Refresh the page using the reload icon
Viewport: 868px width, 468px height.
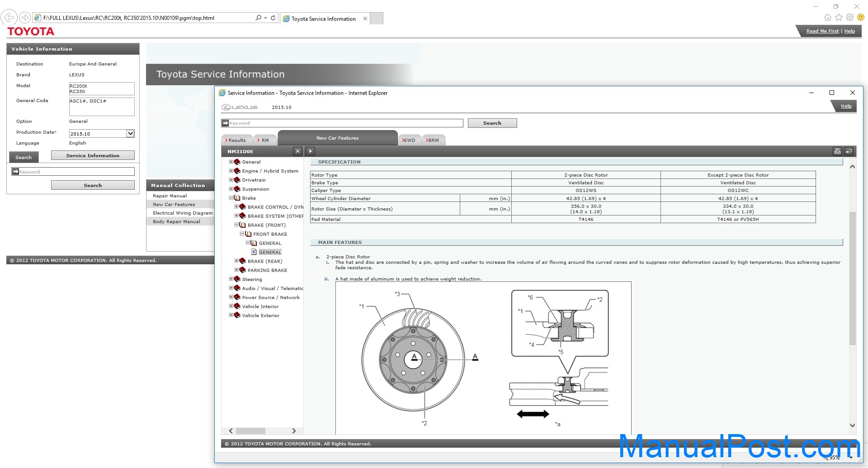coord(273,18)
